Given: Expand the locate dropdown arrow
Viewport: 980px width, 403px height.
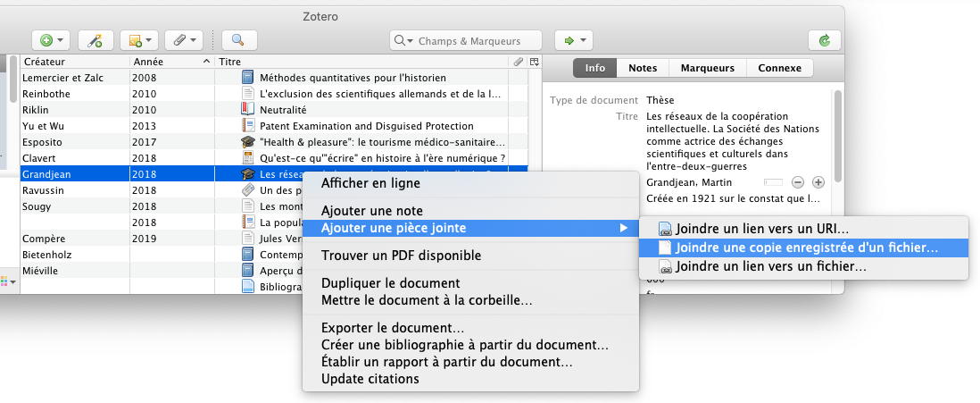Looking at the screenshot, I should click(584, 41).
